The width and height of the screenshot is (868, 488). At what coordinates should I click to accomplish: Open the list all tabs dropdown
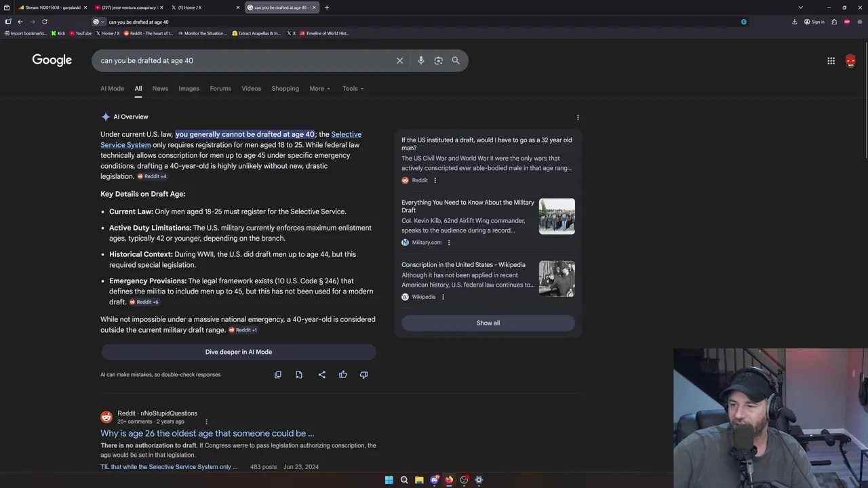[x=800, y=7]
